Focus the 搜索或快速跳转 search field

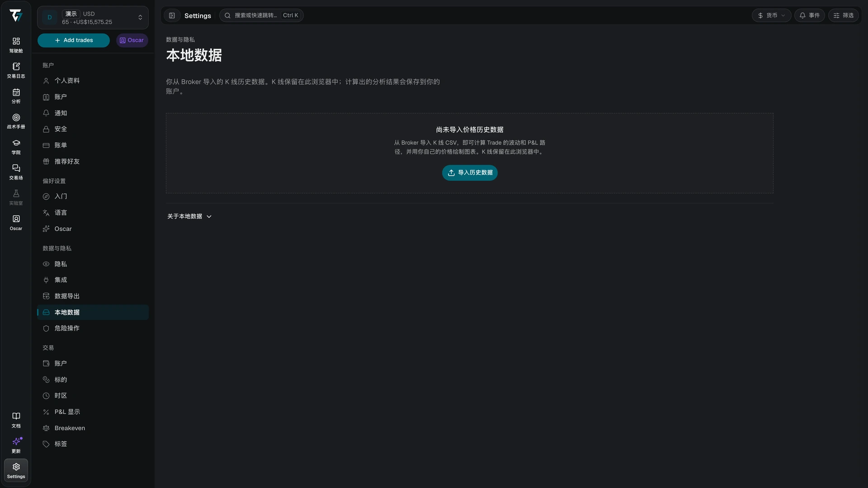(x=261, y=15)
